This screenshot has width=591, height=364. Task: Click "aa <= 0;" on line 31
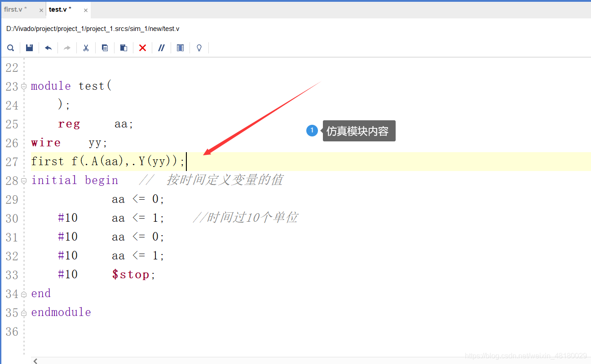[138, 237]
